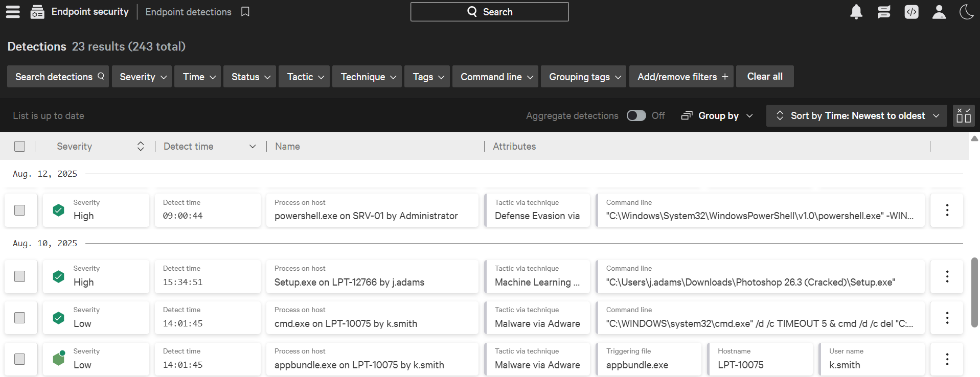Select the powershell.exe detection checkbox

tap(20, 210)
